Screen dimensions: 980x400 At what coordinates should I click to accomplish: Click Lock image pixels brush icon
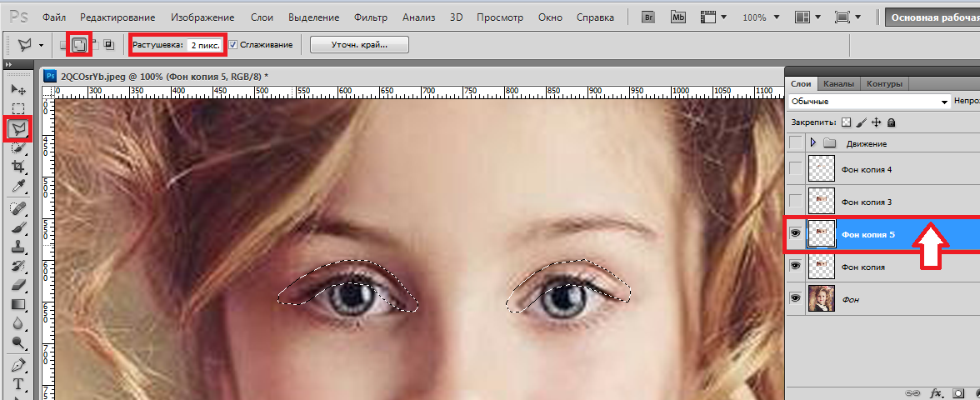[862, 122]
